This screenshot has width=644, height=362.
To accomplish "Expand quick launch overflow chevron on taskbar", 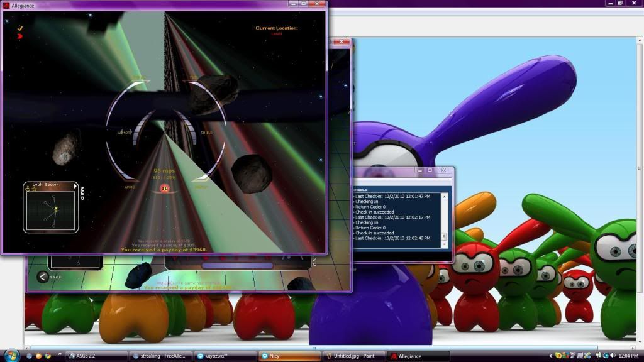I will tap(60, 356).
